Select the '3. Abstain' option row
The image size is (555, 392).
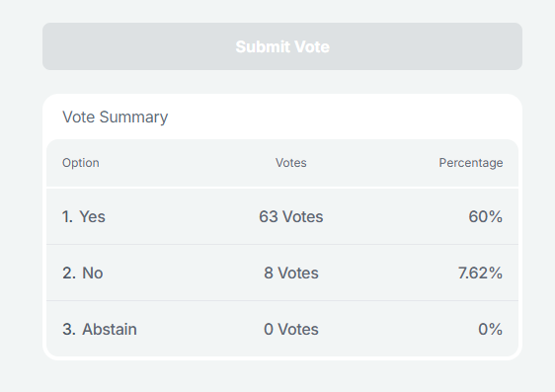click(x=282, y=329)
